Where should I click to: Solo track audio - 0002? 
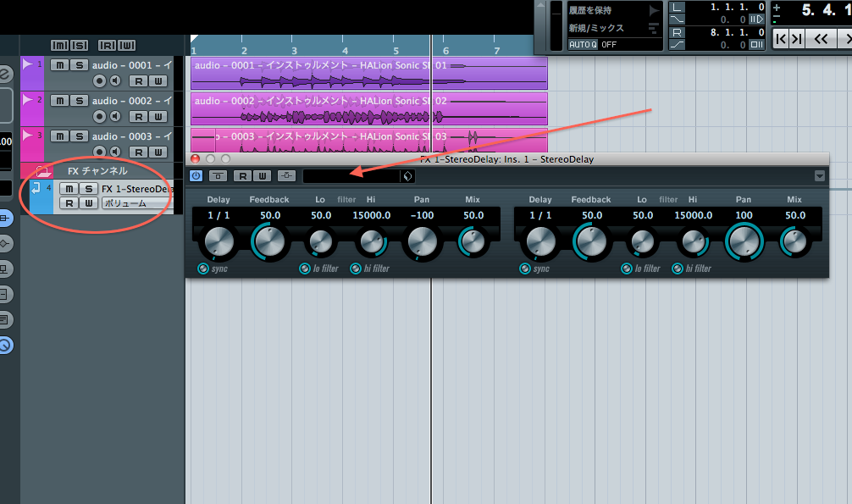tap(79, 101)
